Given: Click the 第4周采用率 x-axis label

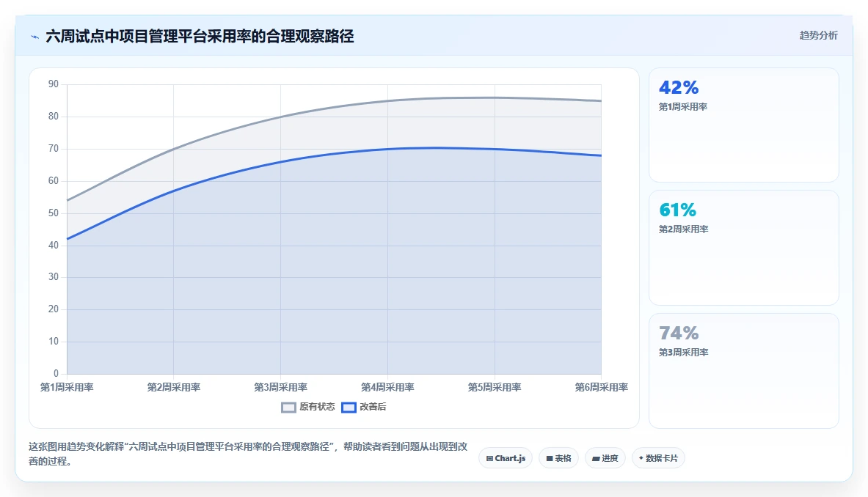Looking at the screenshot, I should [387, 388].
